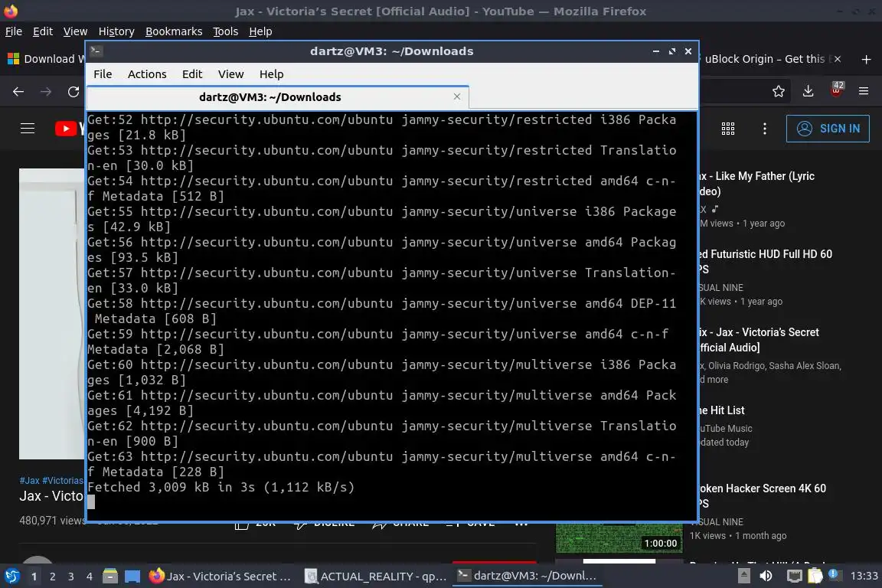The height and width of the screenshot is (588, 882).
Task: Open removable media tray icon
Action: [x=744, y=576]
